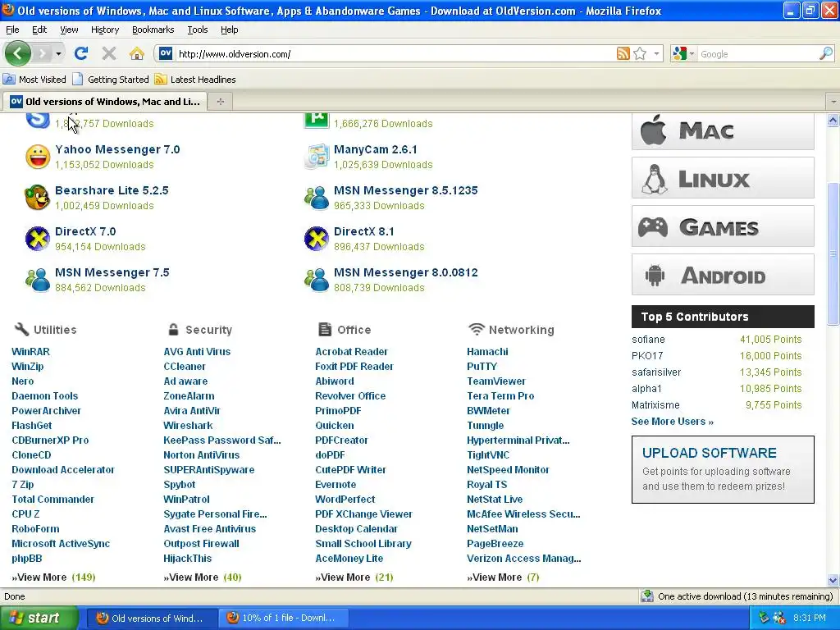Image resolution: width=840 pixels, height=630 pixels.
Task: Open the Linux software category
Action: (723, 178)
